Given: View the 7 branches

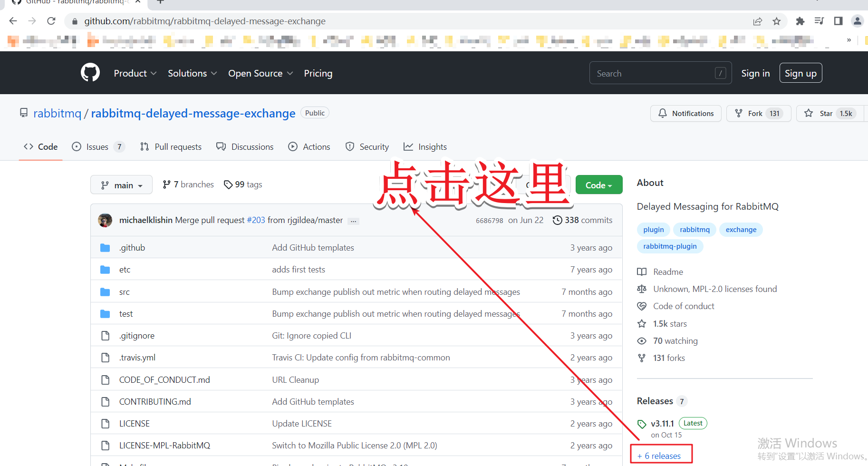Looking at the screenshot, I should pos(188,184).
